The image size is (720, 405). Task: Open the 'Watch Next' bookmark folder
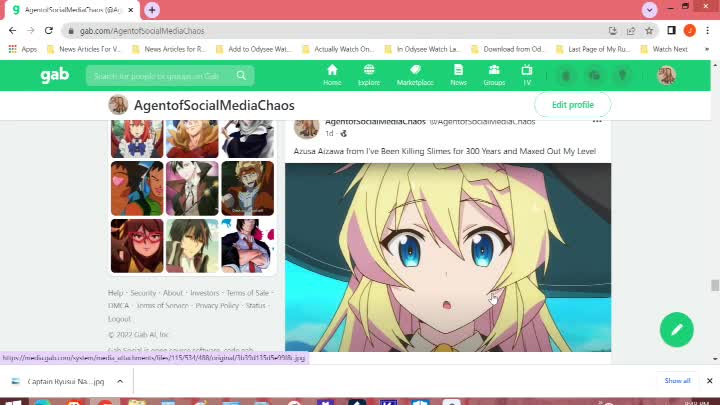click(664, 49)
